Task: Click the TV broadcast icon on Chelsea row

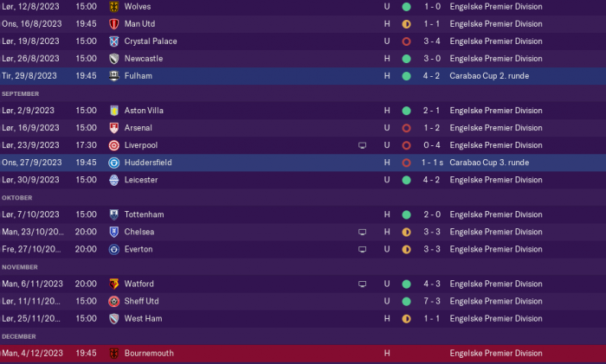Action: click(362, 232)
